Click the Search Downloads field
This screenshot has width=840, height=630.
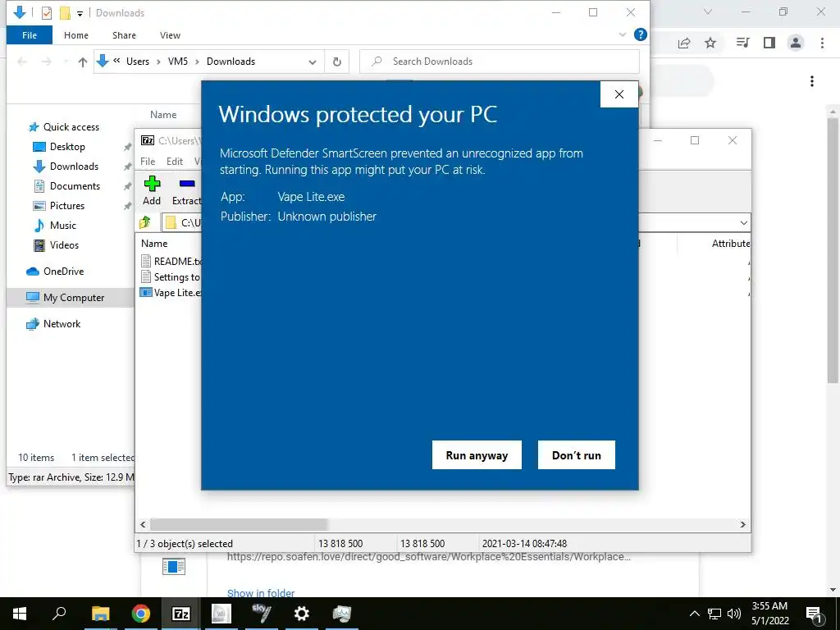click(x=500, y=62)
